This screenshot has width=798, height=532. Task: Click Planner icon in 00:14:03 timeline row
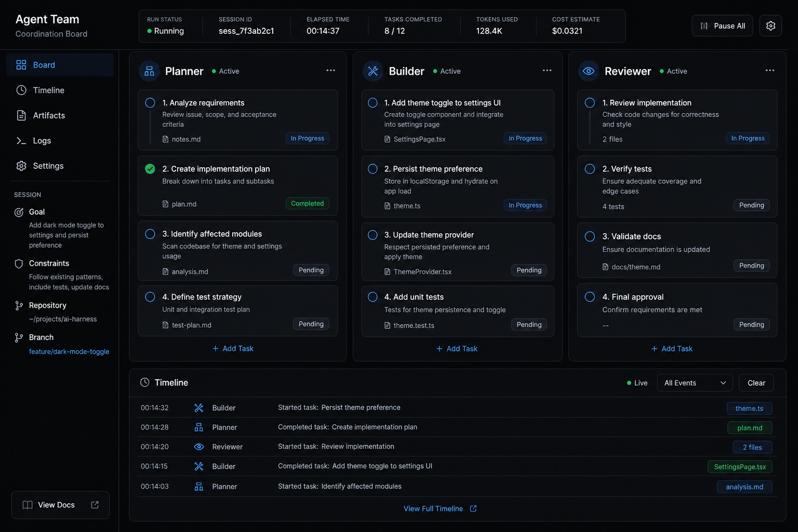[199, 487]
